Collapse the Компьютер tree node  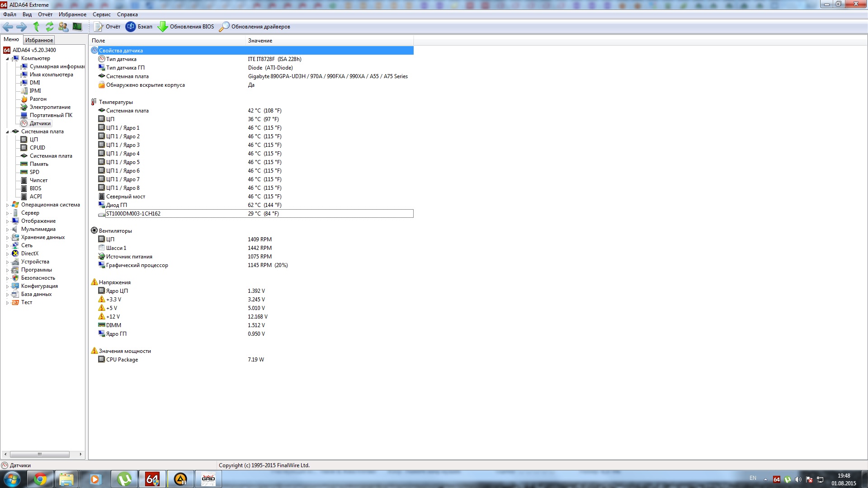point(7,59)
